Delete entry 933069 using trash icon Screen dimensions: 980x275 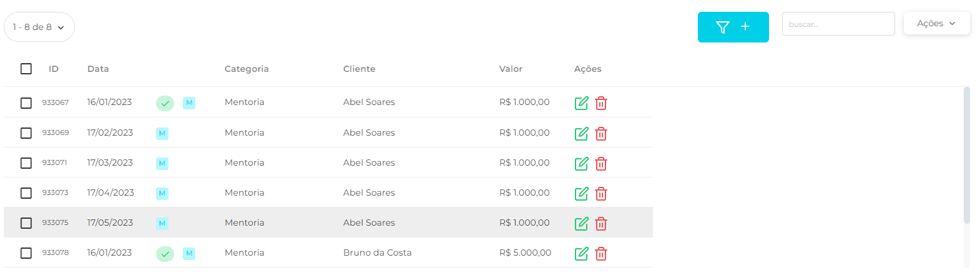(x=601, y=133)
